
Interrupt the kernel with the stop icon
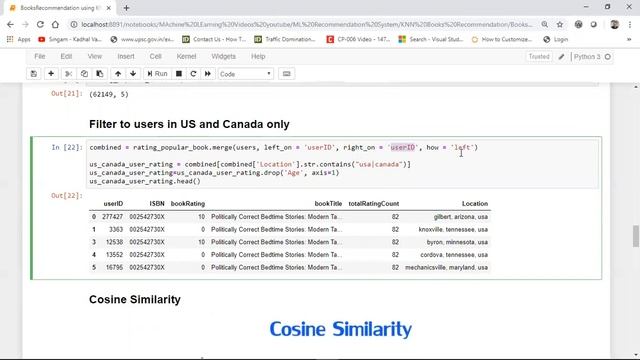click(179, 74)
